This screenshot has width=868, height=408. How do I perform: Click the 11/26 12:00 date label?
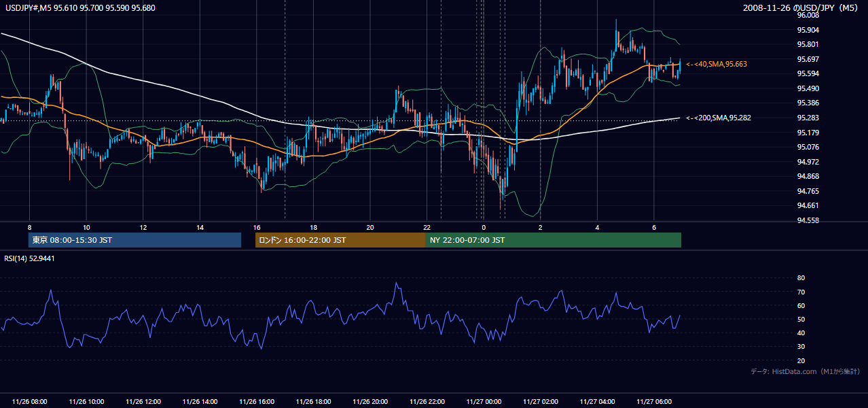coord(143,402)
